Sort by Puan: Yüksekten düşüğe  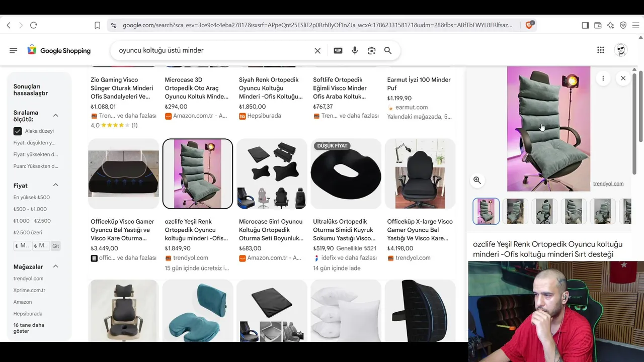click(36, 166)
